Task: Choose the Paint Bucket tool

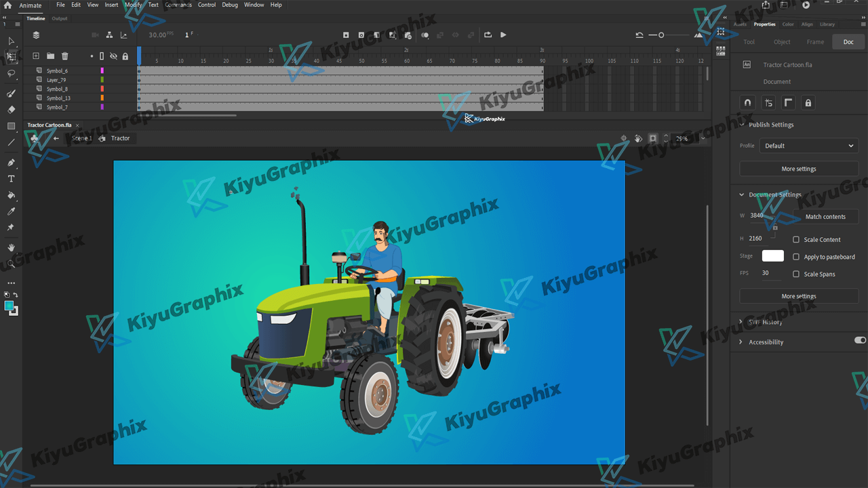Action: (11, 195)
